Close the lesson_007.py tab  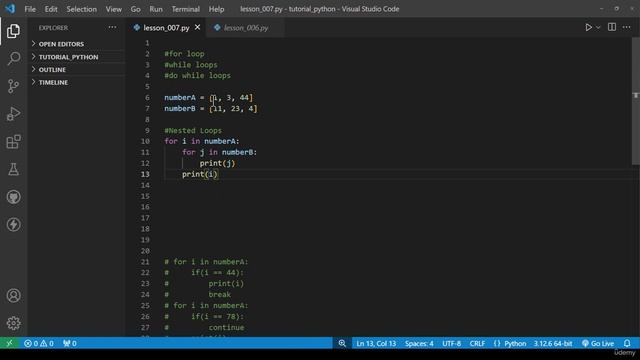[x=198, y=27]
